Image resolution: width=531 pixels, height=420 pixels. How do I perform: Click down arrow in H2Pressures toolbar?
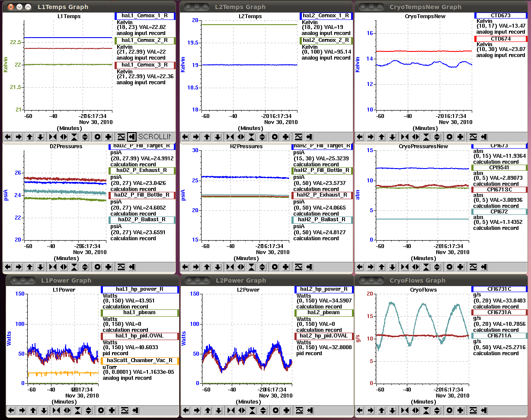[x=218, y=267]
